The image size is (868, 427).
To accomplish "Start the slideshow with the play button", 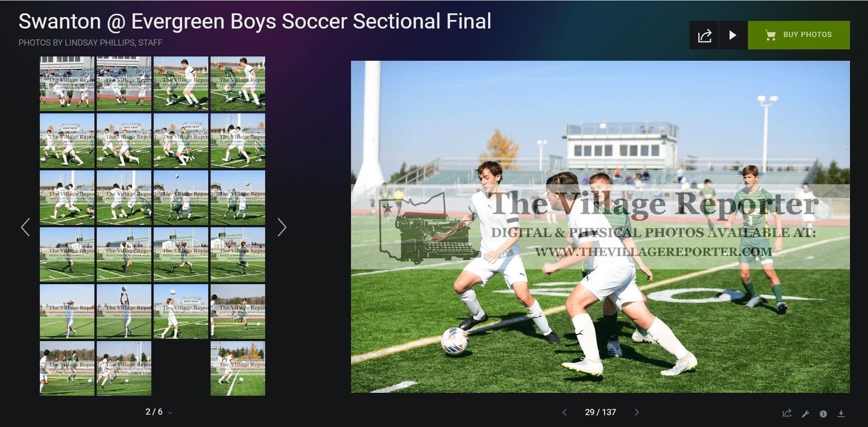I will 733,35.
